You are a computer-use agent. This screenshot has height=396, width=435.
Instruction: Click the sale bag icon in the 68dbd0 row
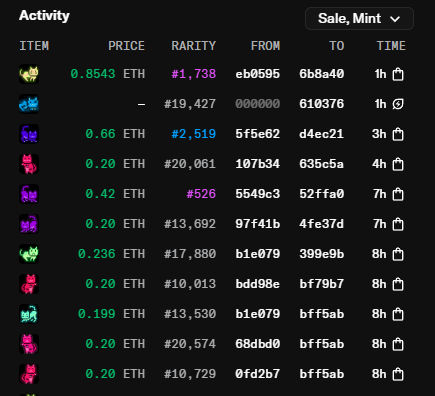398,344
